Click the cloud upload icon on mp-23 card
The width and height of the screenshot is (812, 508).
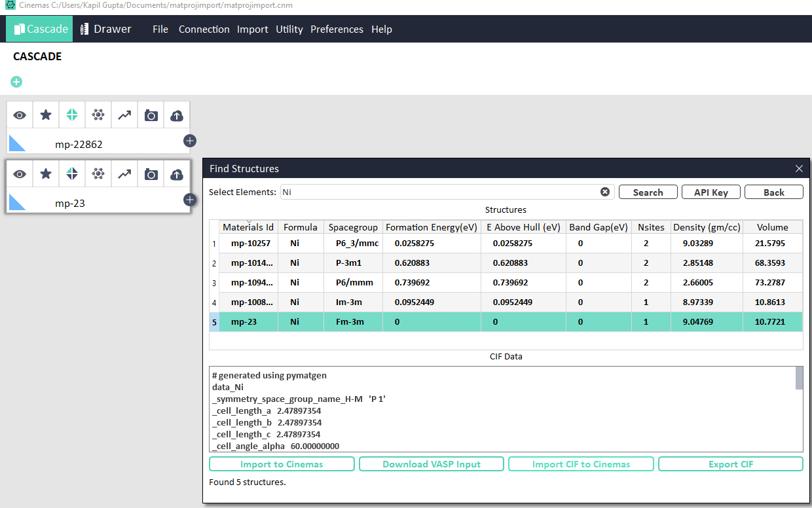click(x=177, y=174)
